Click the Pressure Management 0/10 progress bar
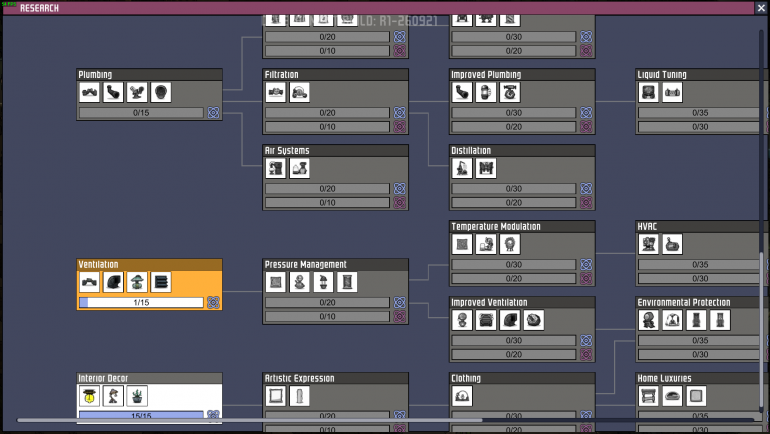Screen dimensions: 770x434 pyautogui.click(x=328, y=317)
